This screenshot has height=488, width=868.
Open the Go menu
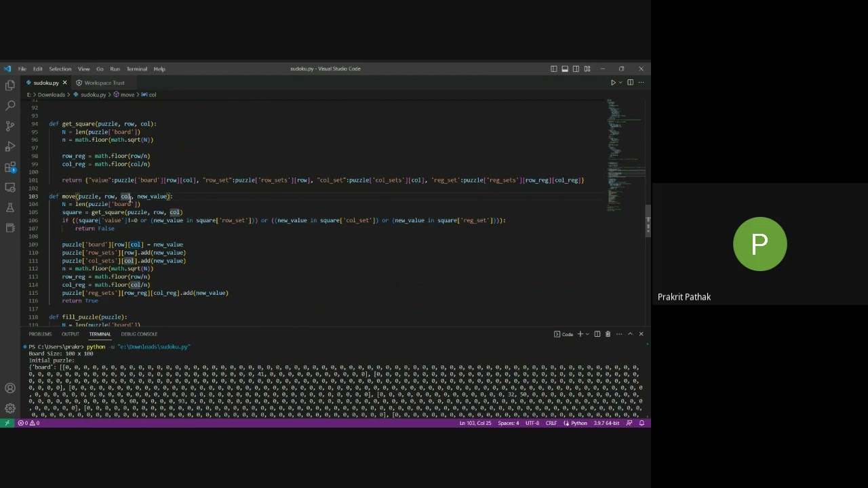(100, 68)
